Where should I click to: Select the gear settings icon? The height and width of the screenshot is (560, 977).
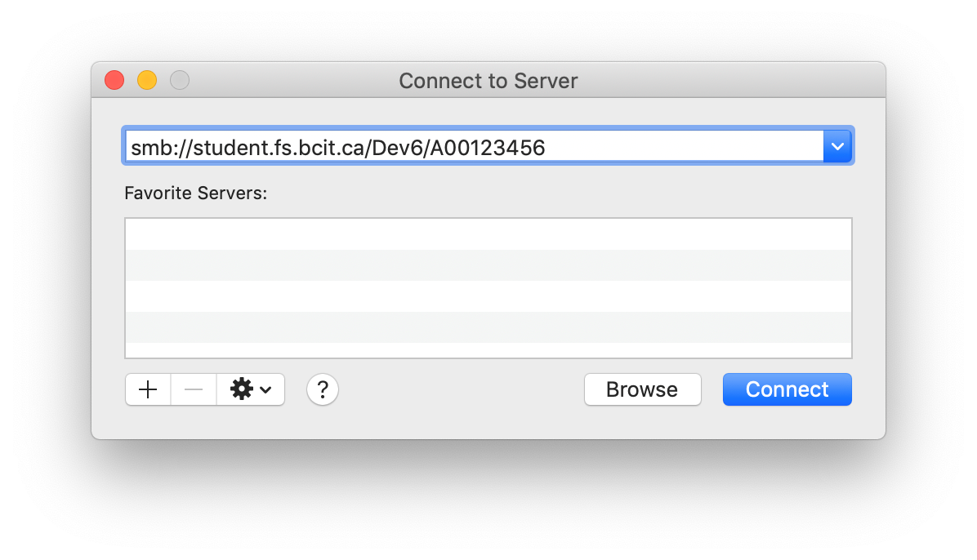click(x=243, y=389)
